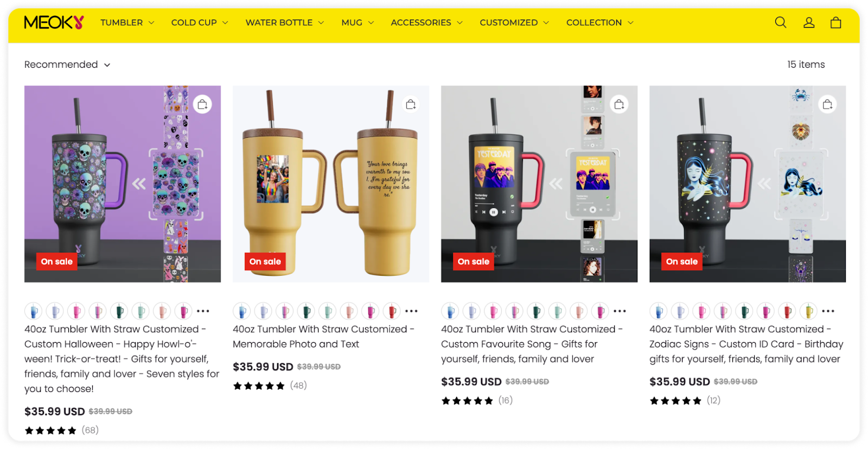Select the yellow swatch on Zodiac tumbler
Viewport: 868px width, 449px height.
[x=809, y=311]
